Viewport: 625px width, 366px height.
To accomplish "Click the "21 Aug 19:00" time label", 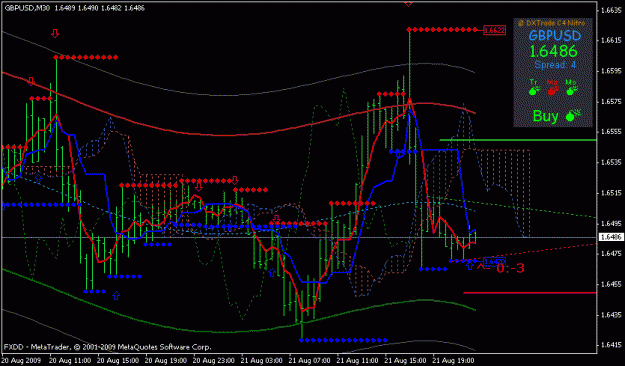I will pos(453,360).
